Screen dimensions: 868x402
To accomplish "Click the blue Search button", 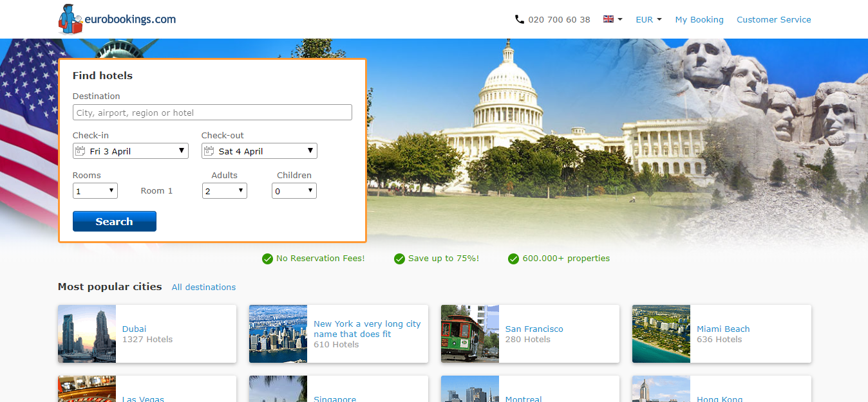I will tap(115, 221).
